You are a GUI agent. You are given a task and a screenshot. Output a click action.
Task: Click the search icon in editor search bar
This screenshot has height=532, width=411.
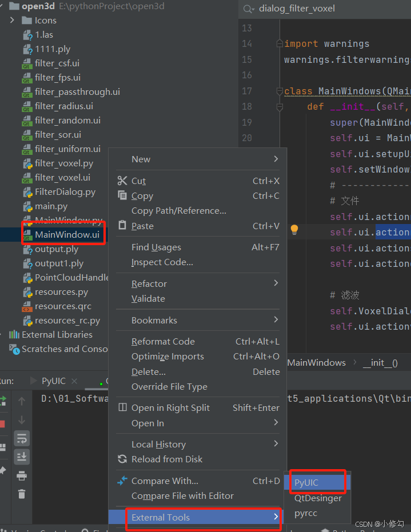coord(249,9)
